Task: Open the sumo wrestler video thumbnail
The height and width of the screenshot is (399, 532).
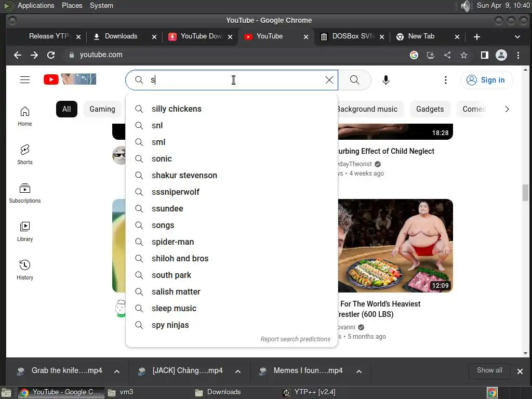Action: tap(395, 246)
